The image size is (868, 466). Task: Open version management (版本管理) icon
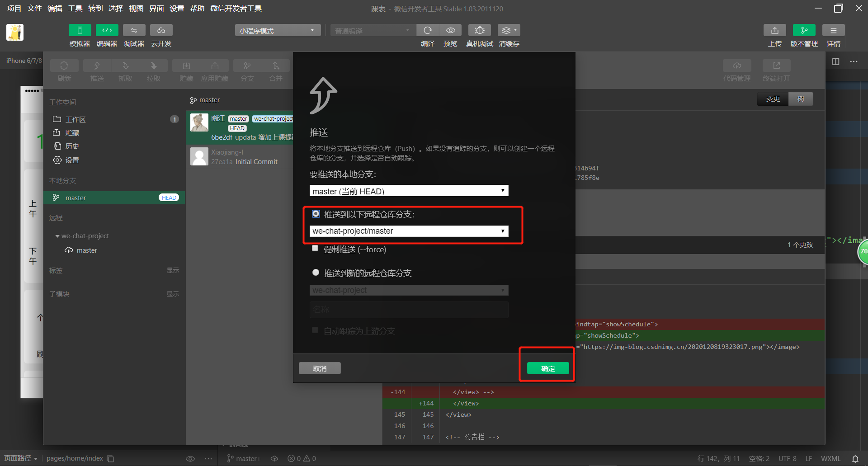click(x=804, y=30)
